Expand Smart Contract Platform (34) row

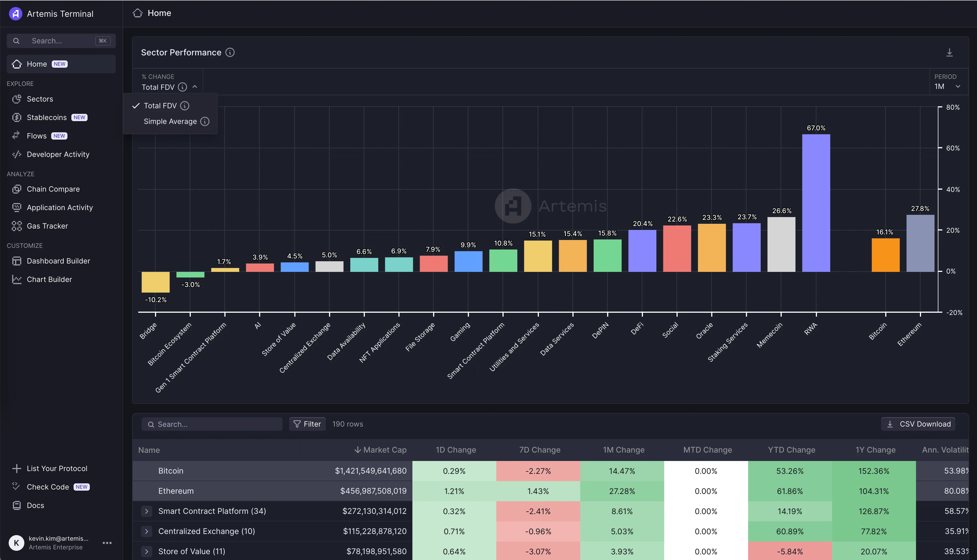pyautogui.click(x=147, y=512)
